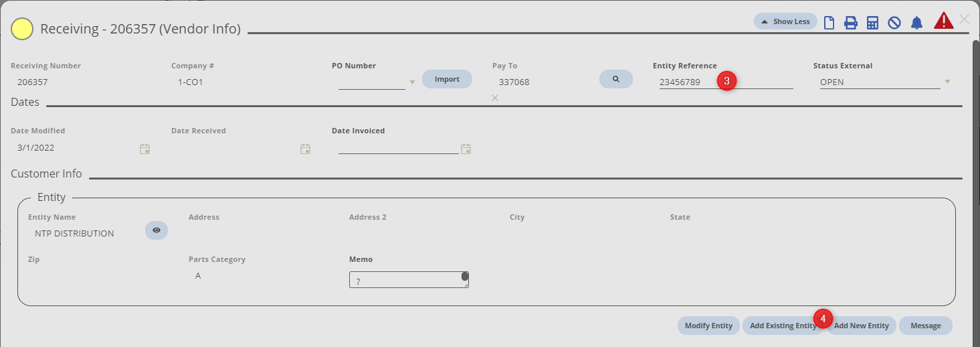Click the Memo textarea scroll handle
The width and height of the screenshot is (980, 347).
click(x=465, y=276)
